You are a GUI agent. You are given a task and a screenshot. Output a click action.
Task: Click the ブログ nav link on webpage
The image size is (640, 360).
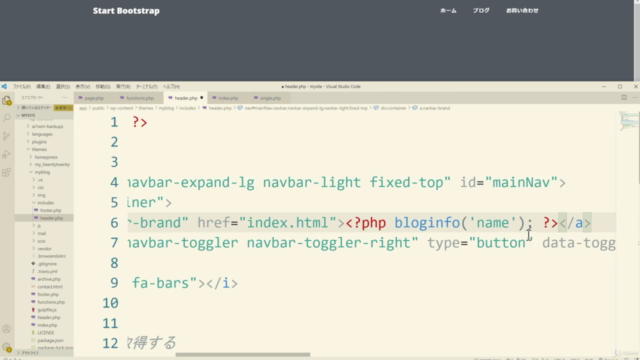point(481,11)
